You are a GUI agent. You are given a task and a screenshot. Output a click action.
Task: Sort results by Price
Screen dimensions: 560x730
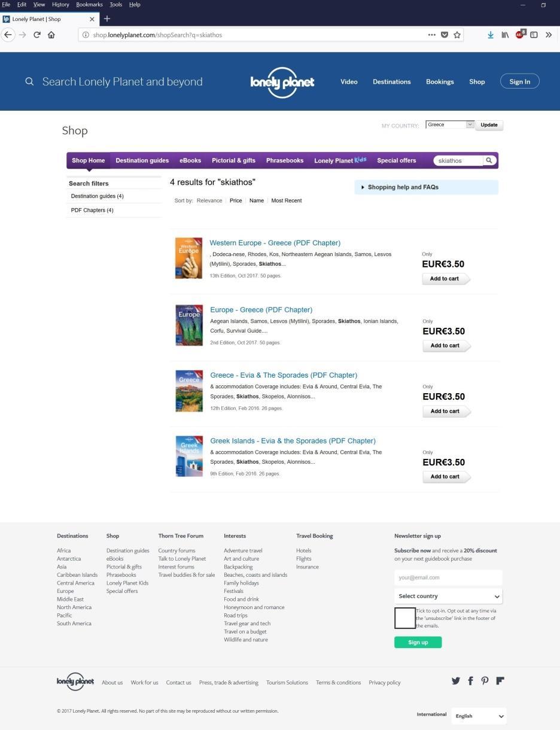[236, 200]
